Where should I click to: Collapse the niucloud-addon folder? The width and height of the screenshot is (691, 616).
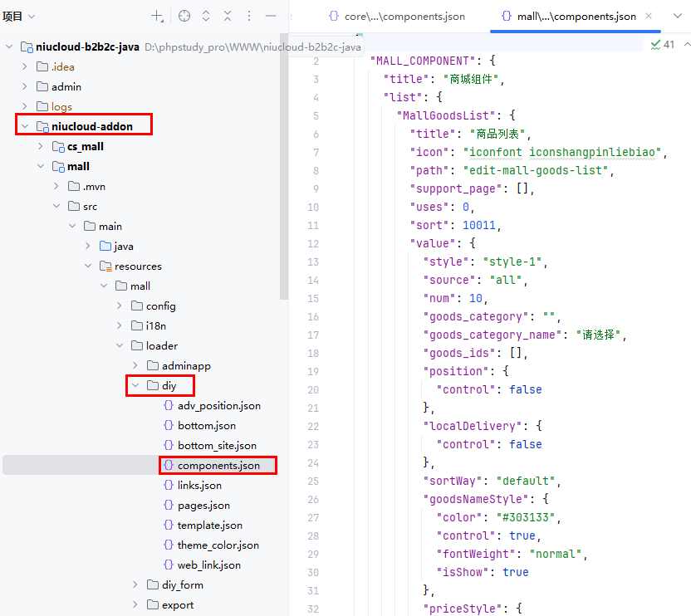(x=25, y=126)
